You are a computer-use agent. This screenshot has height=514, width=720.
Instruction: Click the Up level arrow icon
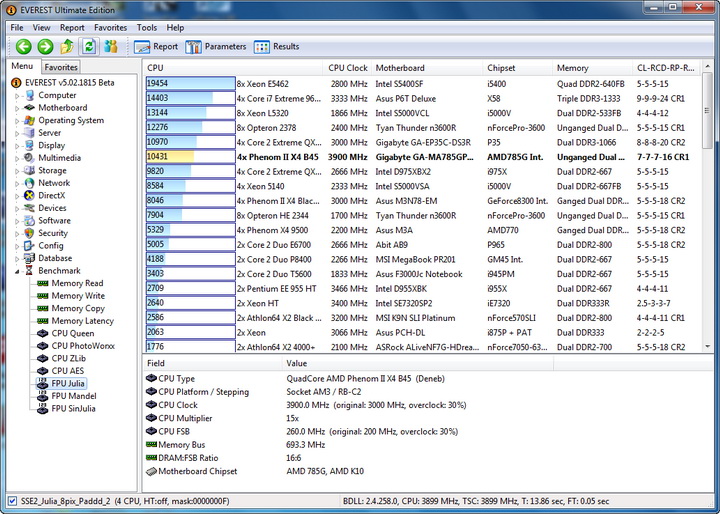[67, 46]
